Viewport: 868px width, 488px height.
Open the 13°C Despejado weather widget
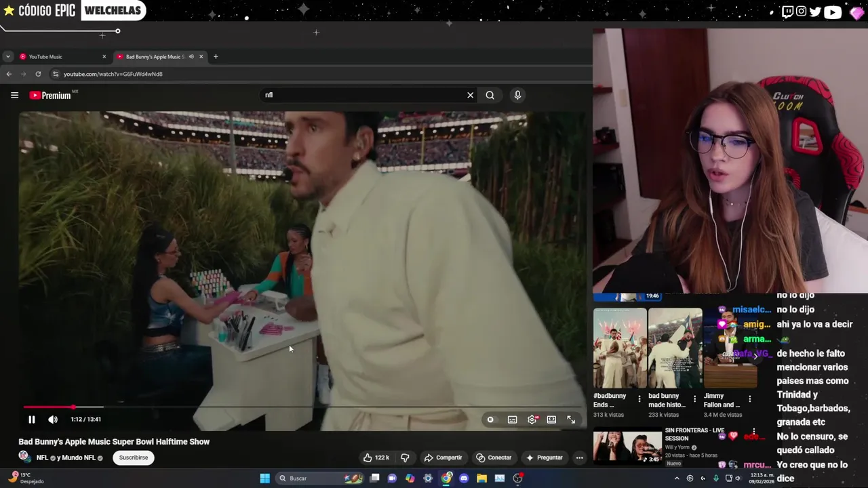pos(26,479)
